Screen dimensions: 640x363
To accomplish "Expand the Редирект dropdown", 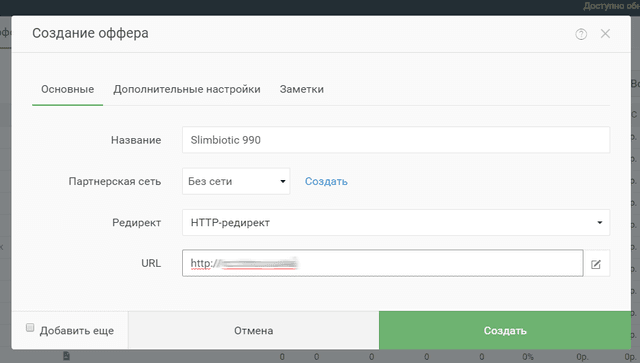I will tap(396, 223).
